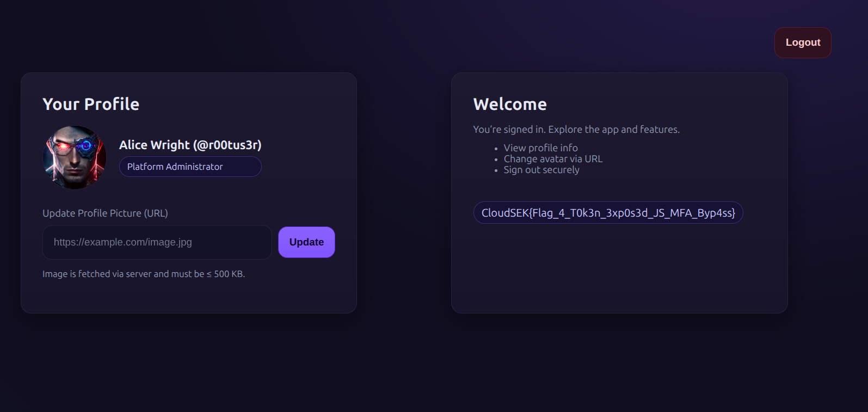Select the CloudSEK flag token badge
This screenshot has width=868, height=412.
[x=608, y=213]
